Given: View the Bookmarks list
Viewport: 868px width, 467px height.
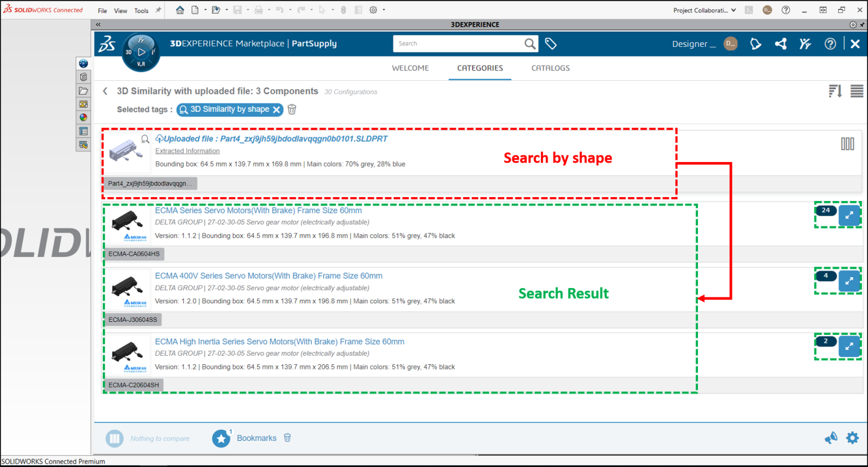Looking at the screenshot, I should coord(257,438).
